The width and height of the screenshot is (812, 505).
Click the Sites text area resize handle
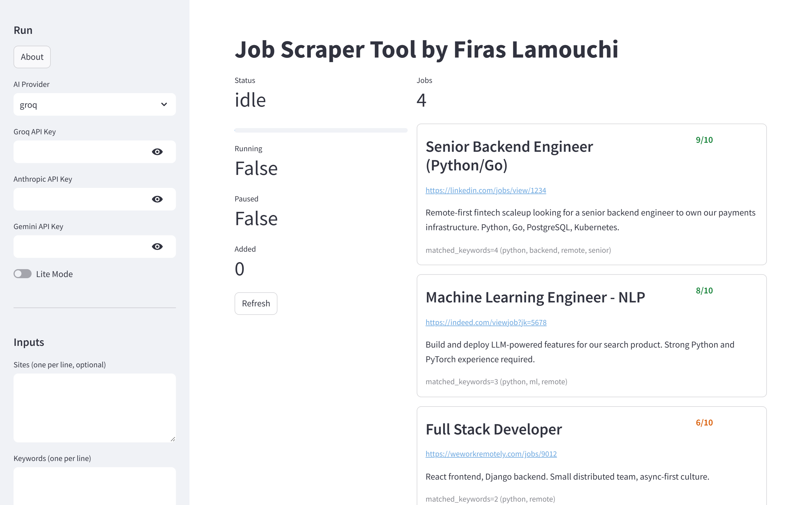[173, 439]
